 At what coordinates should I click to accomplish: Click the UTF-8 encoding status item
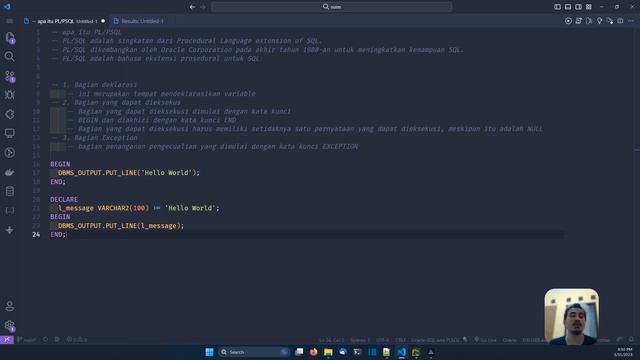click(x=382, y=340)
